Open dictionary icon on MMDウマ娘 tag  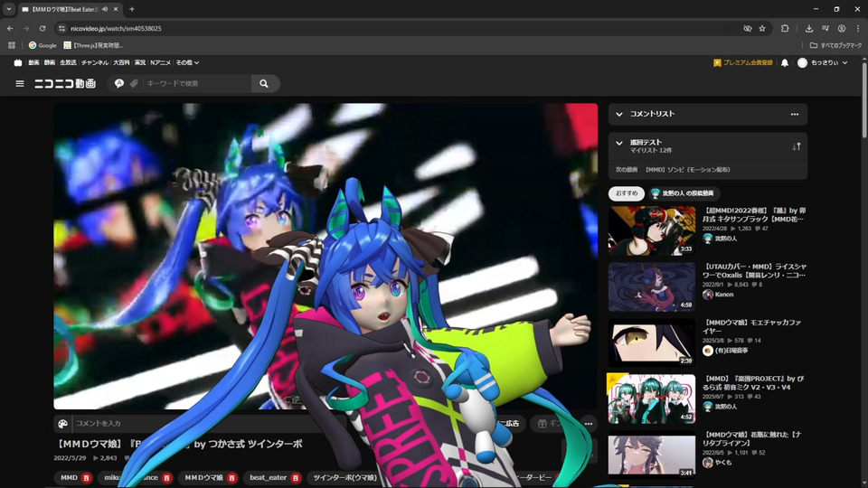[x=232, y=478]
